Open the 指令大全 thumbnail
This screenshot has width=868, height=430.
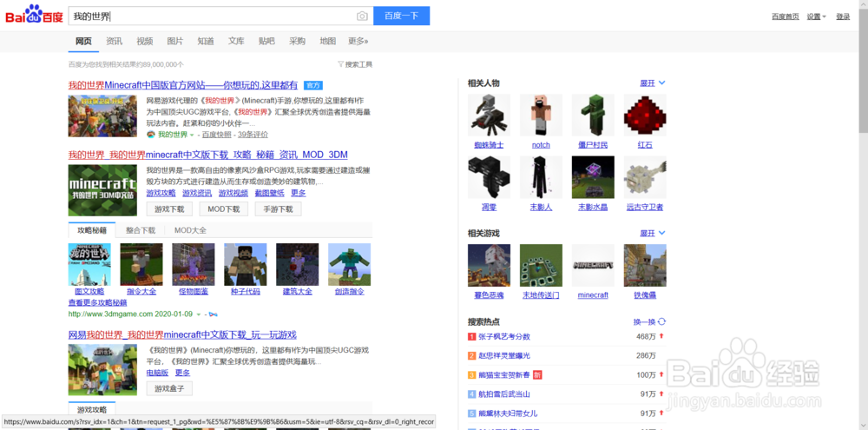coord(141,264)
